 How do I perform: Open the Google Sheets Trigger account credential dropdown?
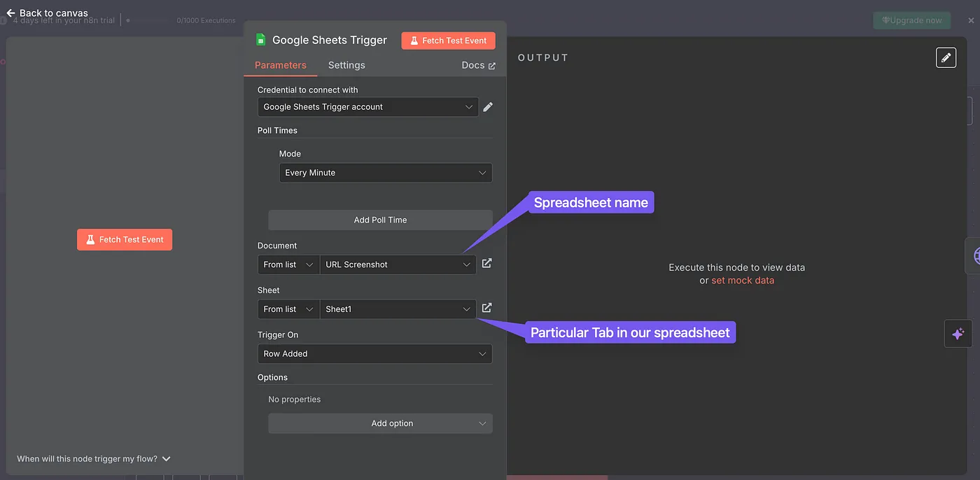368,107
